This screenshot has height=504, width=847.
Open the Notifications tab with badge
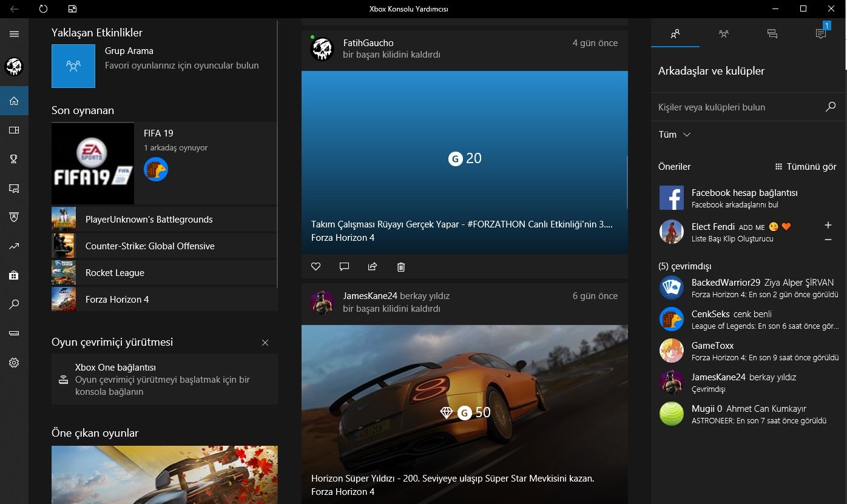(821, 34)
